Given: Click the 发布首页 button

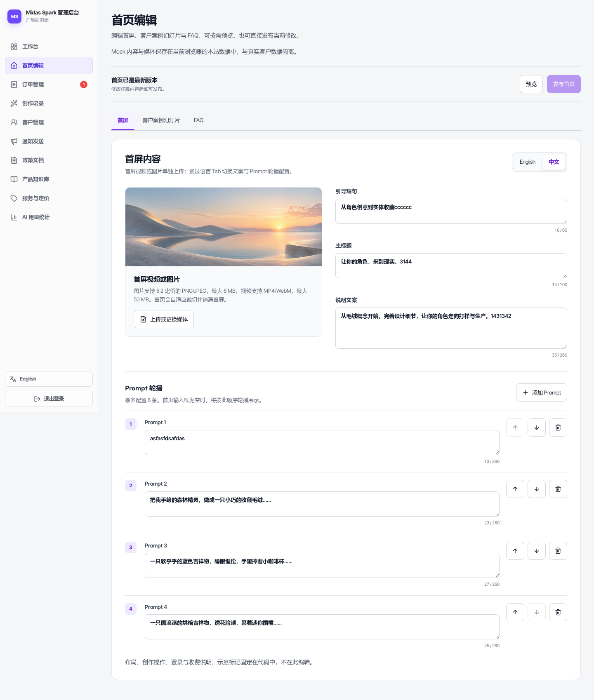Looking at the screenshot, I should point(564,84).
